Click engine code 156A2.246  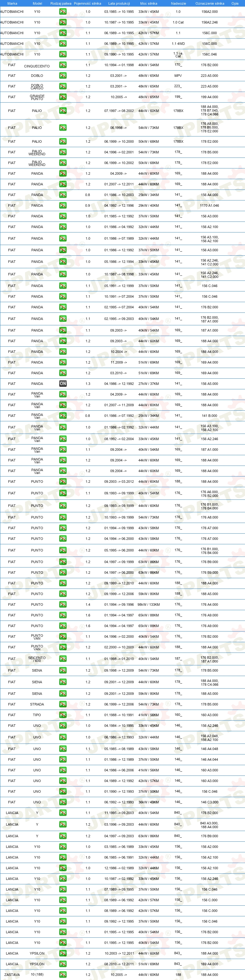click(x=209, y=23)
